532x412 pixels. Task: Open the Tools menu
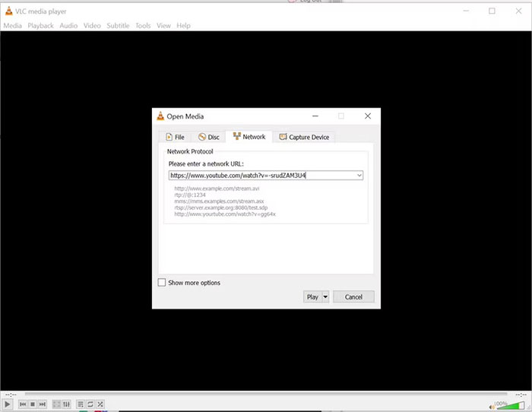click(x=143, y=25)
